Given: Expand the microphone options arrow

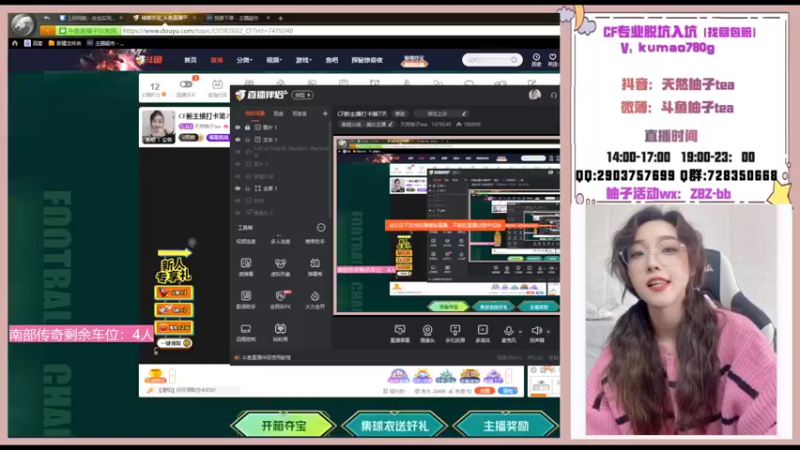Looking at the screenshot, I should (x=519, y=331).
